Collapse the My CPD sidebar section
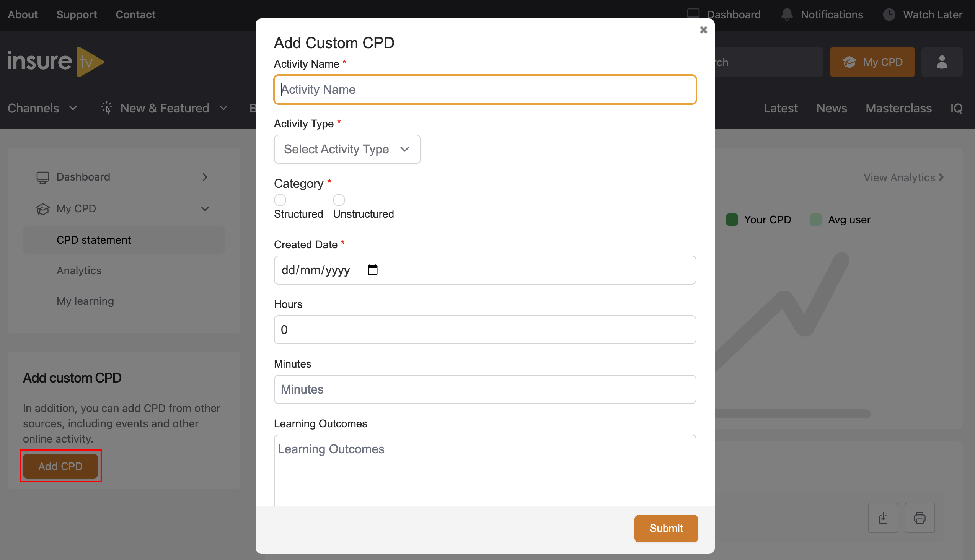This screenshot has width=975, height=560. (205, 208)
